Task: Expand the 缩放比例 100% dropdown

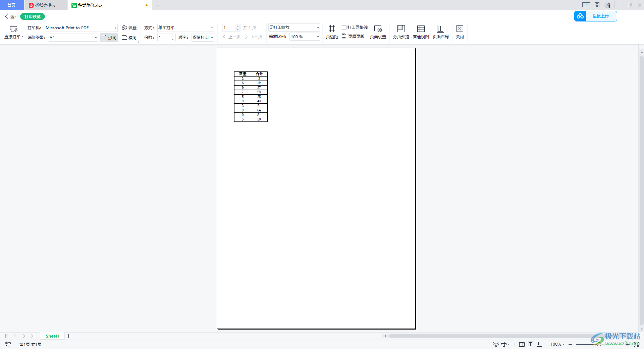Action: 318,37
